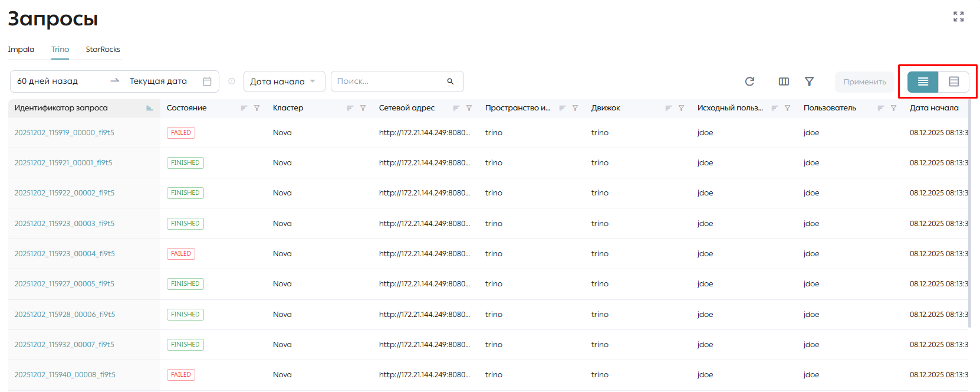Image resolution: width=980 pixels, height=392 pixels.
Task: Switch to expanded row view toggle
Action: (953, 81)
